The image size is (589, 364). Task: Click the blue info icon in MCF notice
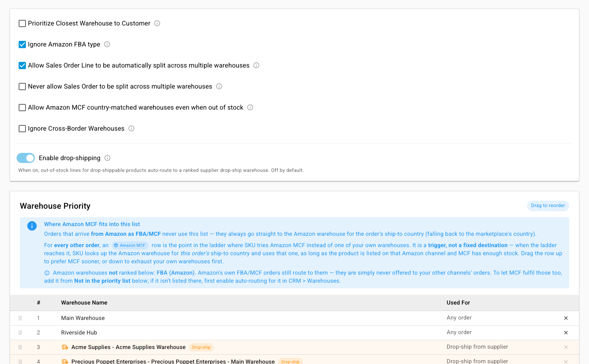click(32, 226)
